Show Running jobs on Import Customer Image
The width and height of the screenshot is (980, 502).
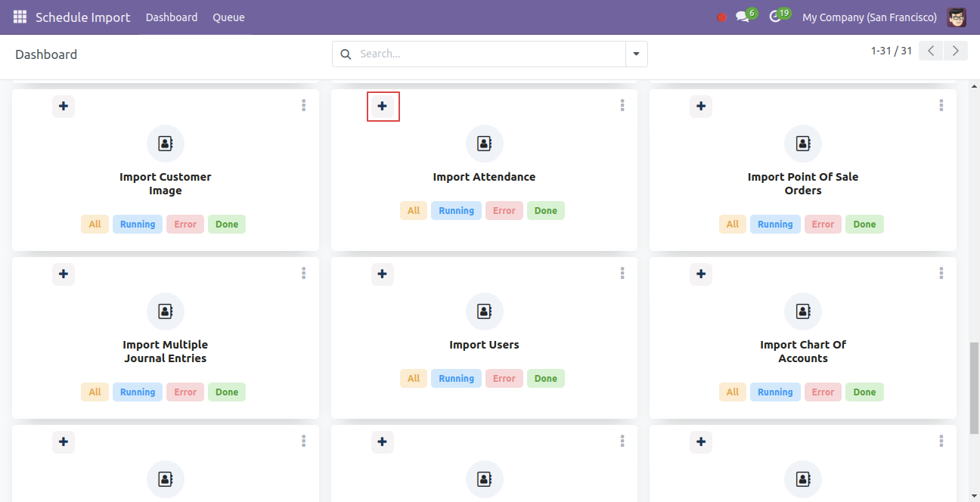point(138,225)
